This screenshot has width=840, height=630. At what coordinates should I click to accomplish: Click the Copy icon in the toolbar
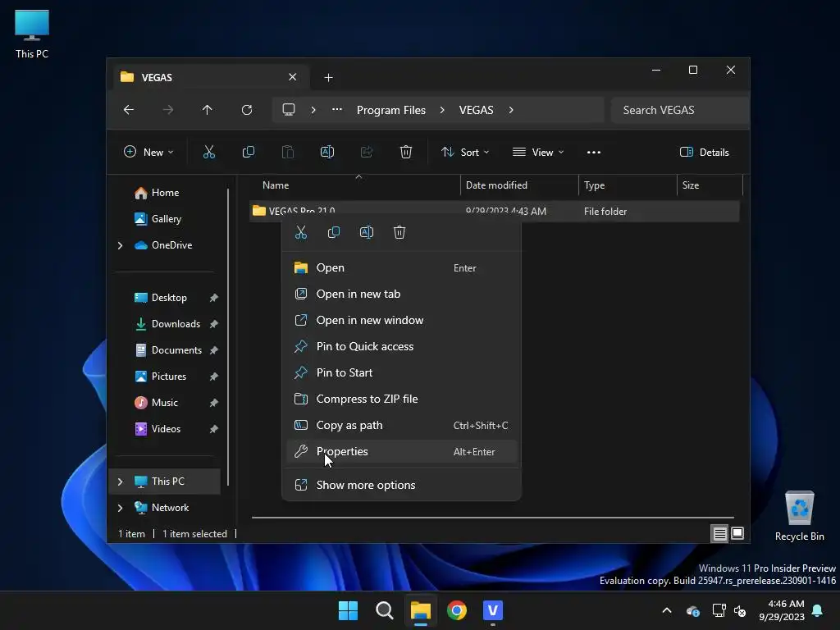click(x=248, y=152)
